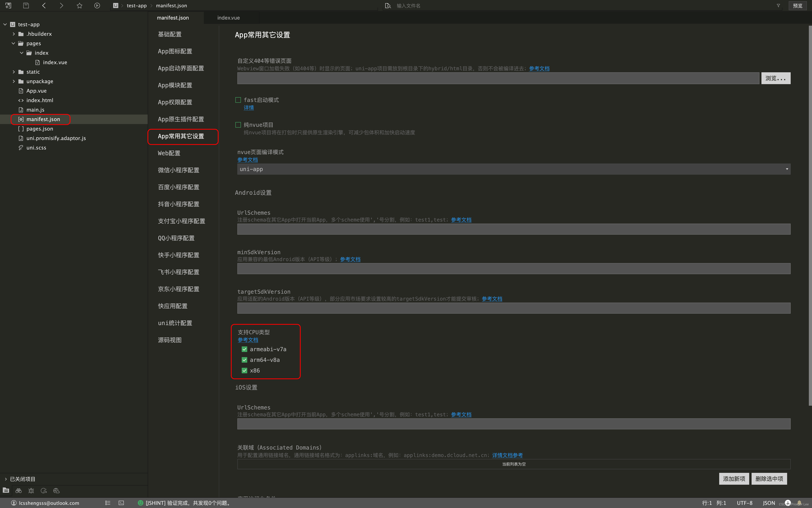Open the binoculars search panel icon

(x=19, y=491)
